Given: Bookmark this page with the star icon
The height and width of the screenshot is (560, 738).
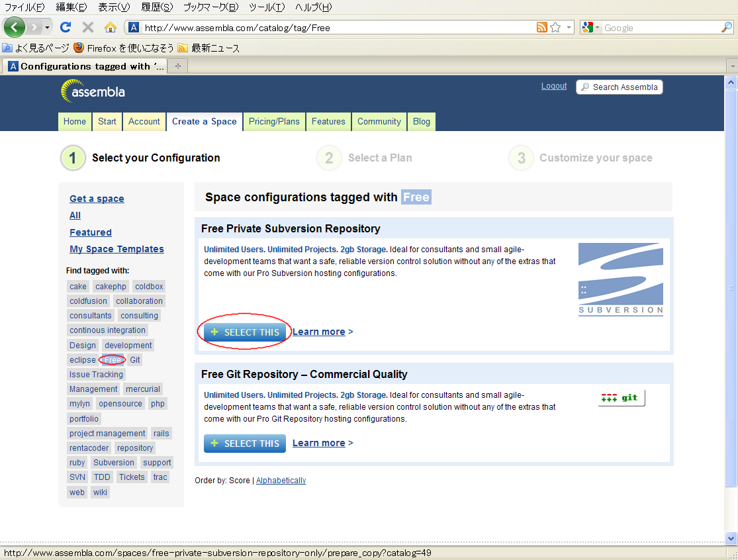Looking at the screenshot, I should 555,28.
